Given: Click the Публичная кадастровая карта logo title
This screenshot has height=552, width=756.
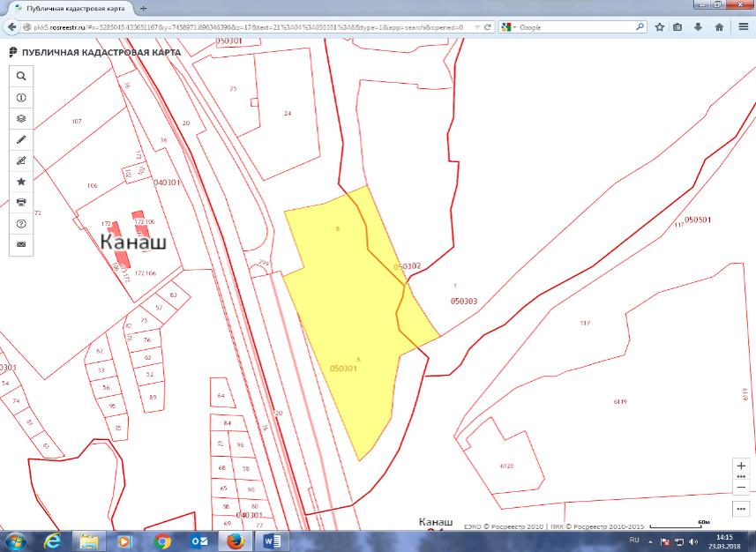Looking at the screenshot, I should pyautogui.click(x=95, y=53).
